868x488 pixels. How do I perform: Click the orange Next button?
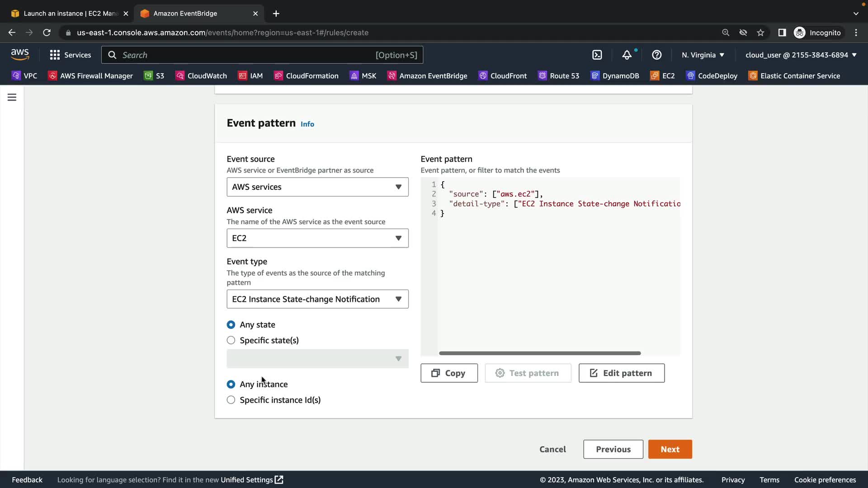pos(670,449)
